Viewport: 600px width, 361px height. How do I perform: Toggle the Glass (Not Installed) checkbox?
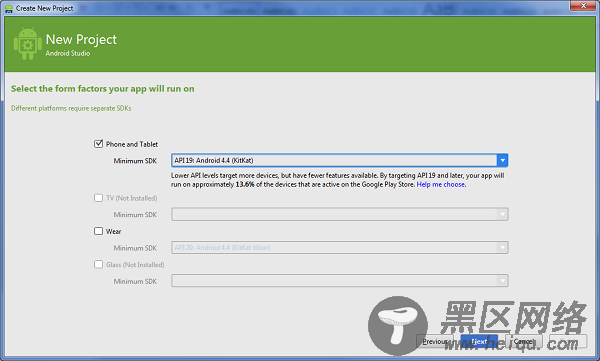98,264
